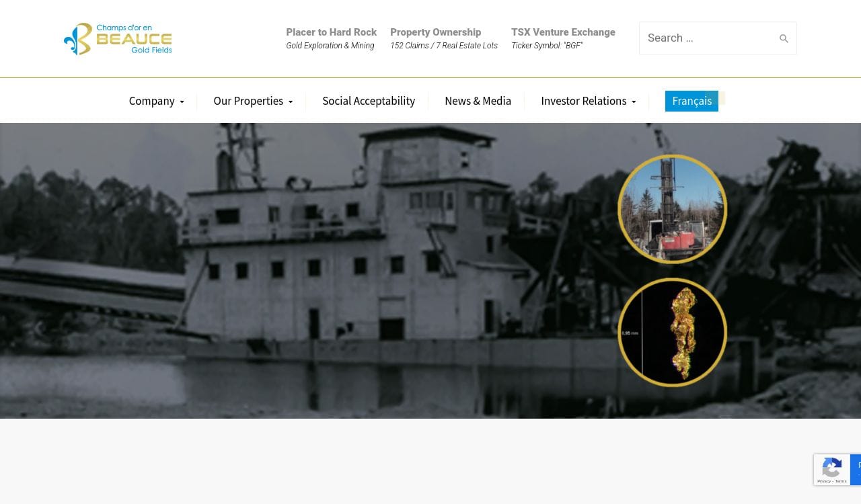
Task: Expand the Our Properties dropdown menu
Action: click(252, 101)
